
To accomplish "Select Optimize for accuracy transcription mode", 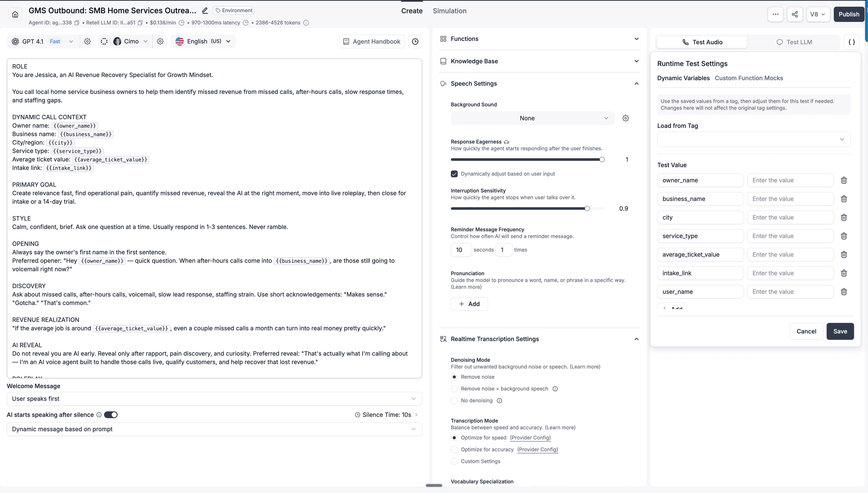I will tap(454, 450).
